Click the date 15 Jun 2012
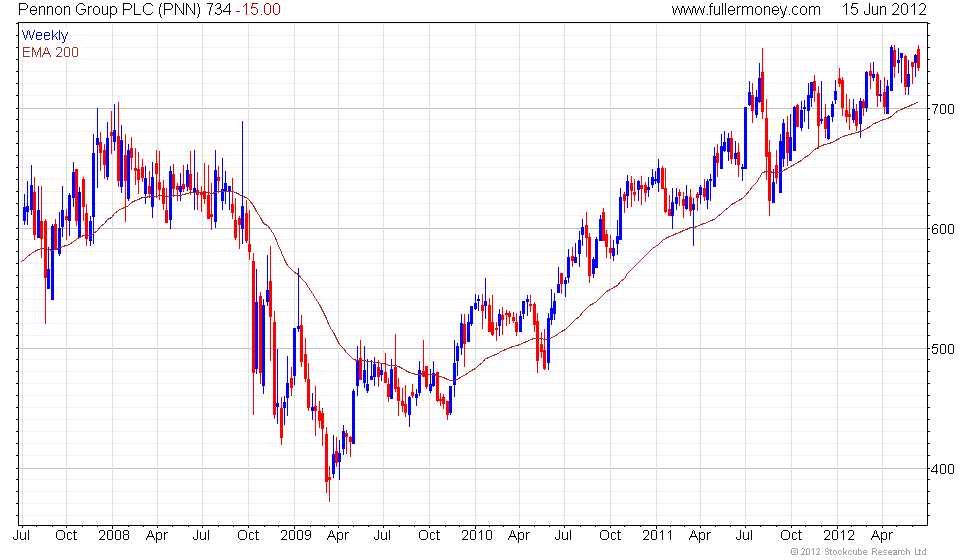The width and height of the screenshot is (980, 560). [884, 9]
